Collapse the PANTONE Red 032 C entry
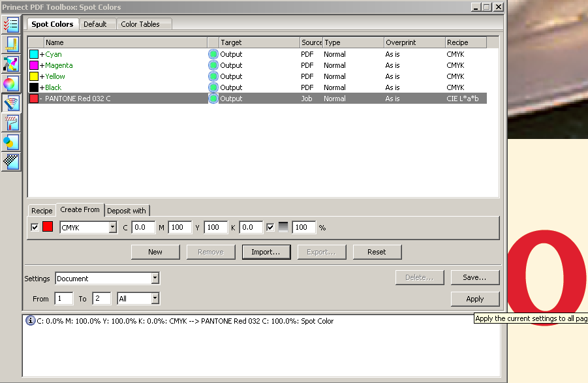The height and width of the screenshot is (383, 588). (x=41, y=99)
